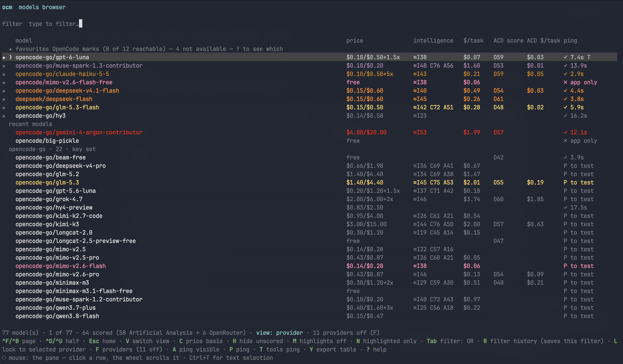Click the opencode-go 22 key set header
This screenshot has height=364, width=623.
52,149
